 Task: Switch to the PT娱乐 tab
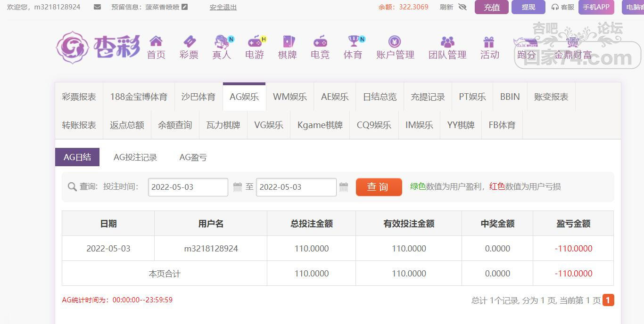pos(472,97)
